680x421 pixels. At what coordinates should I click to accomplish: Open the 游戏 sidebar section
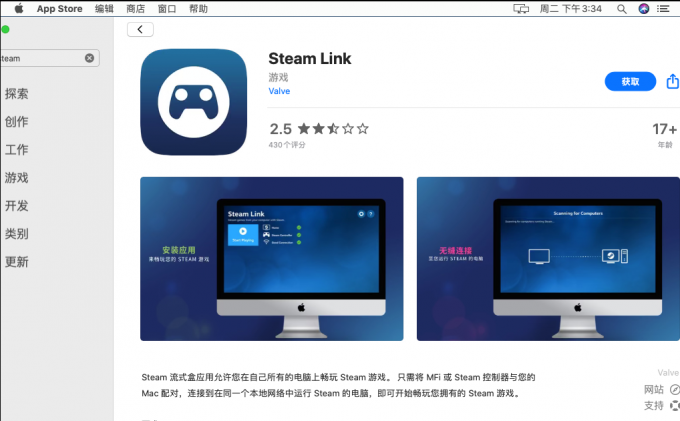[16, 178]
